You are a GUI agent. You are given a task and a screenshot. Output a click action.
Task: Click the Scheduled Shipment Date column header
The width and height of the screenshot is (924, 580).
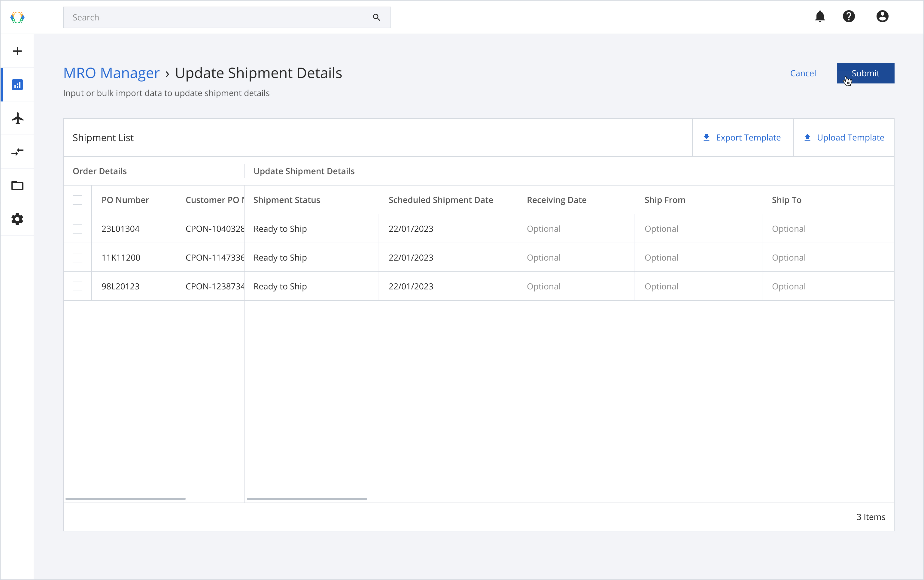coord(440,200)
